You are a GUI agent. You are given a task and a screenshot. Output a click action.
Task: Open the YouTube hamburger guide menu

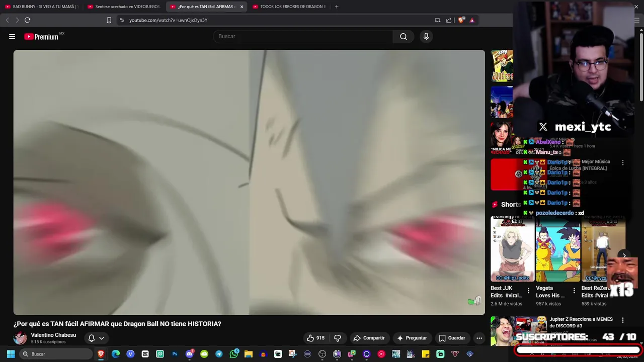(x=12, y=36)
